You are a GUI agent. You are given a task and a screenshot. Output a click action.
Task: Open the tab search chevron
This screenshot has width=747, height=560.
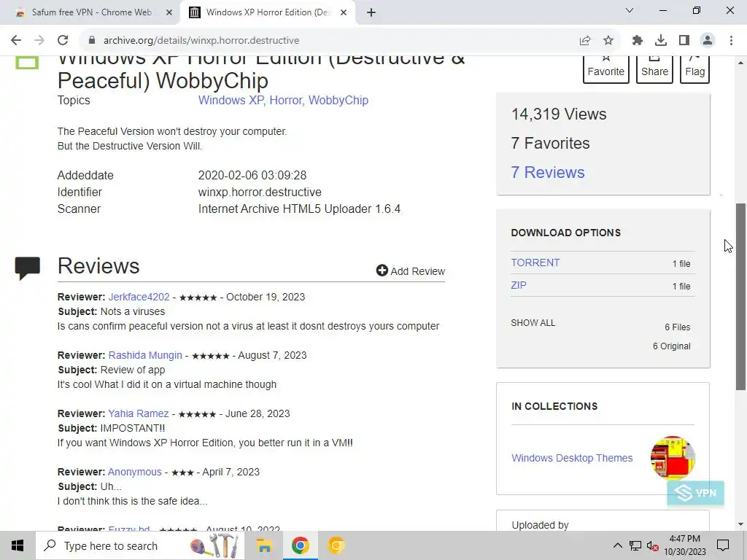coord(630,10)
